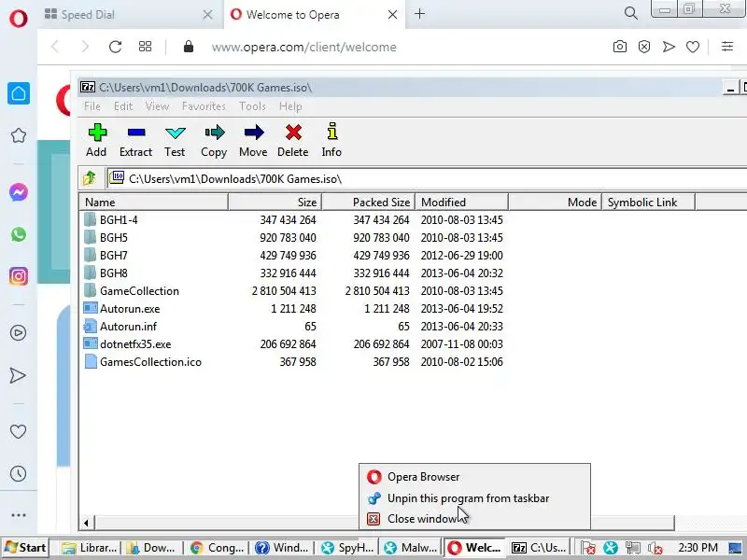Image resolution: width=747 pixels, height=560 pixels.
Task: Select the BGH5 folder row
Action: coord(113,238)
